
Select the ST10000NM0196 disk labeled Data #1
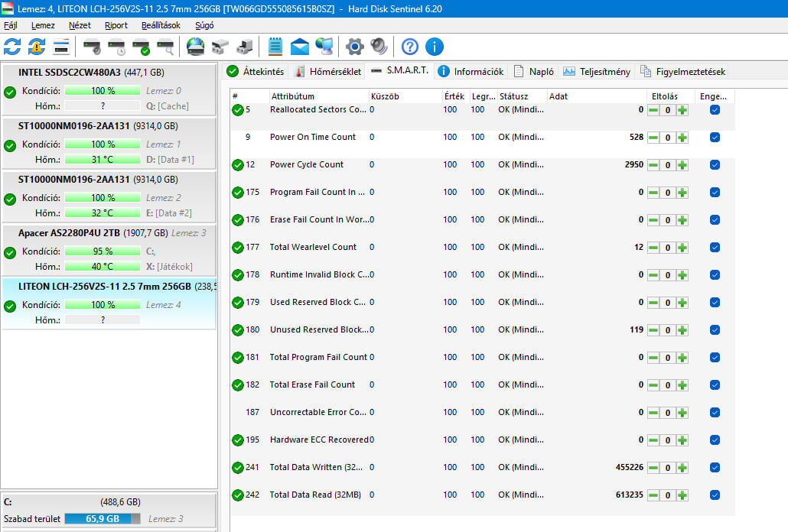(x=109, y=142)
